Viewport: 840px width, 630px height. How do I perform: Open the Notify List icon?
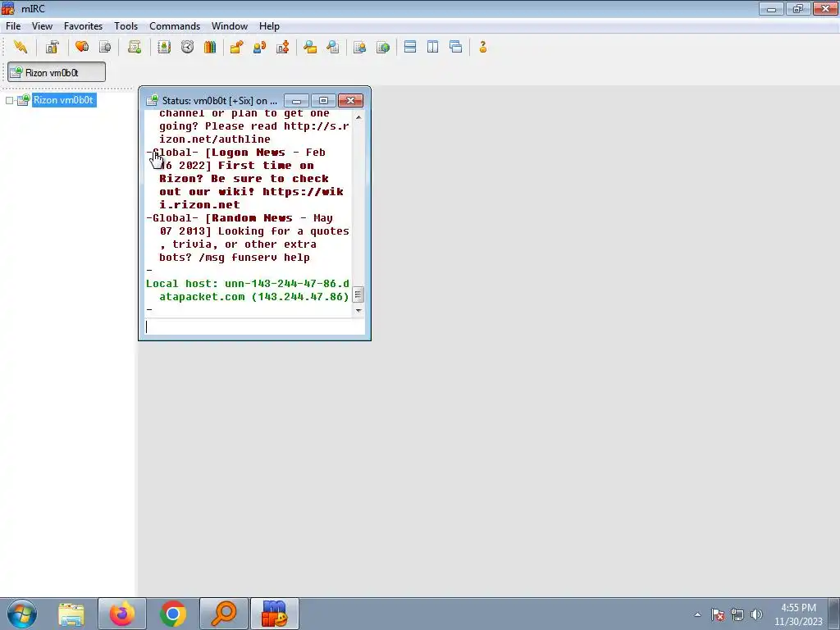[x=359, y=47]
